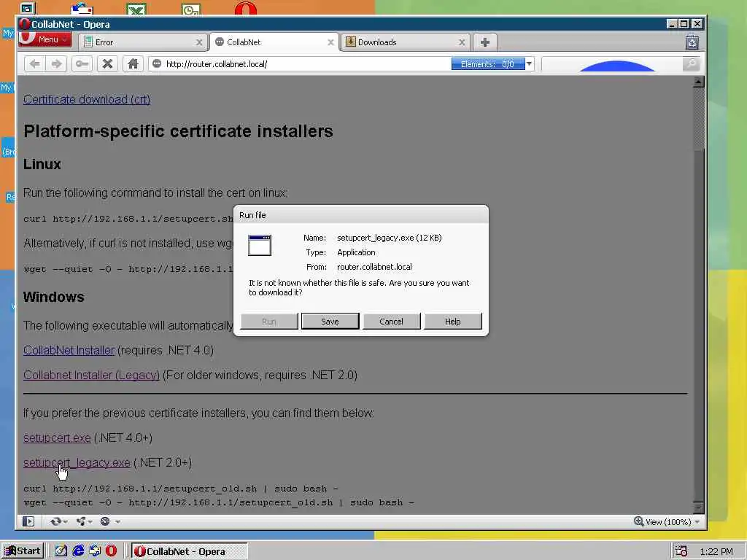747x560 pixels.
Task: Click the page scrollbar down arrow
Action: pos(698,507)
